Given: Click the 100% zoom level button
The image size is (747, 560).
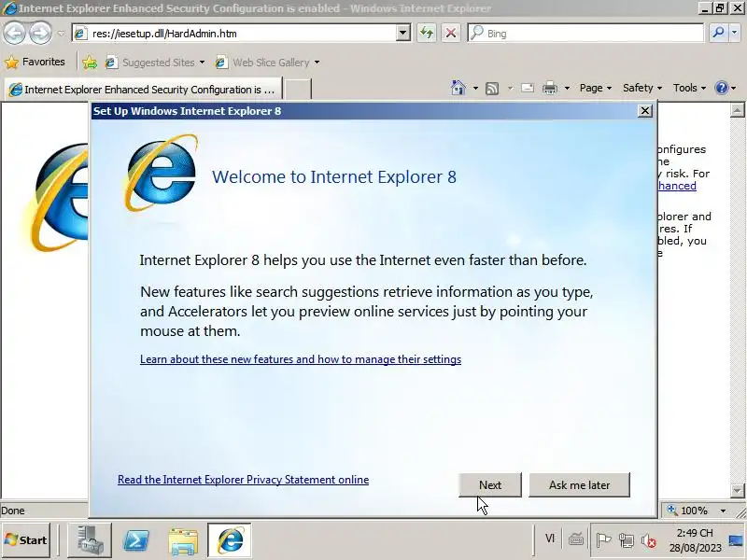Looking at the screenshot, I should [688, 511].
